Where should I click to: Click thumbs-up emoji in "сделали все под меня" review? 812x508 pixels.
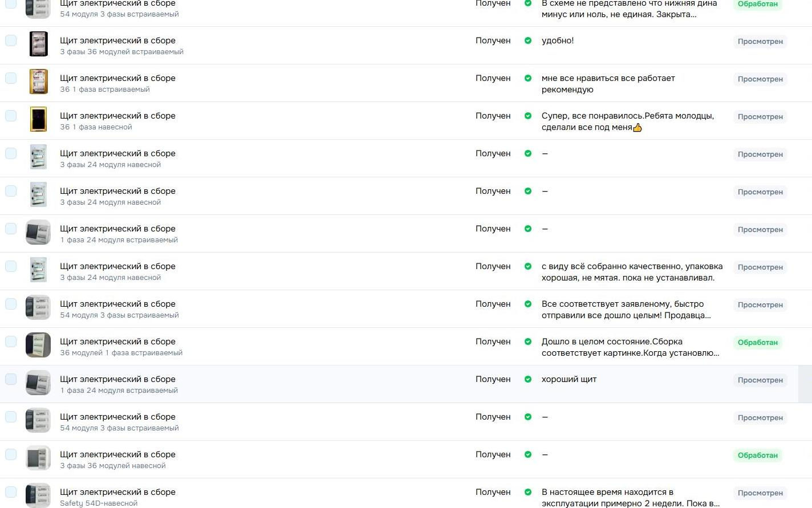[x=638, y=128]
